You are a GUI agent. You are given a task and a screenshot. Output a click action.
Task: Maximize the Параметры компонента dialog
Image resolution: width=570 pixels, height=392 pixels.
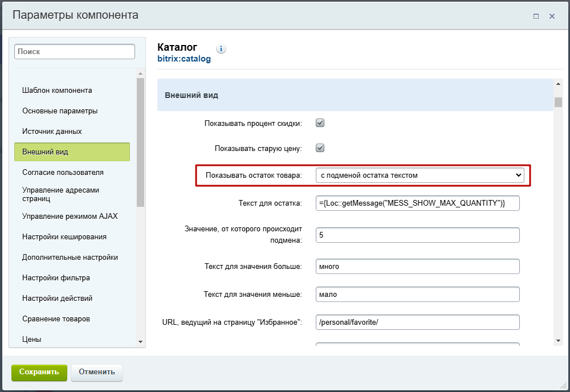tap(536, 16)
